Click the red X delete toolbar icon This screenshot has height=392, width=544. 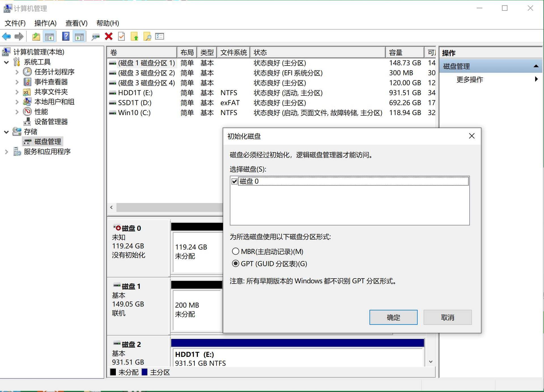click(x=109, y=36)
